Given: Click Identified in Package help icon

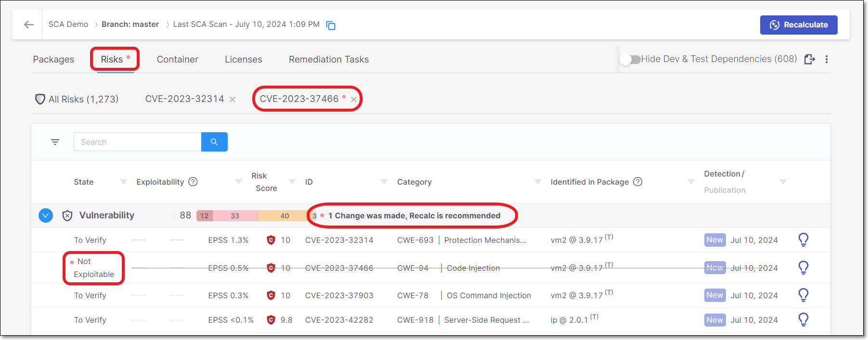Looking at the screenshot, I should click(x=638, y=182).
